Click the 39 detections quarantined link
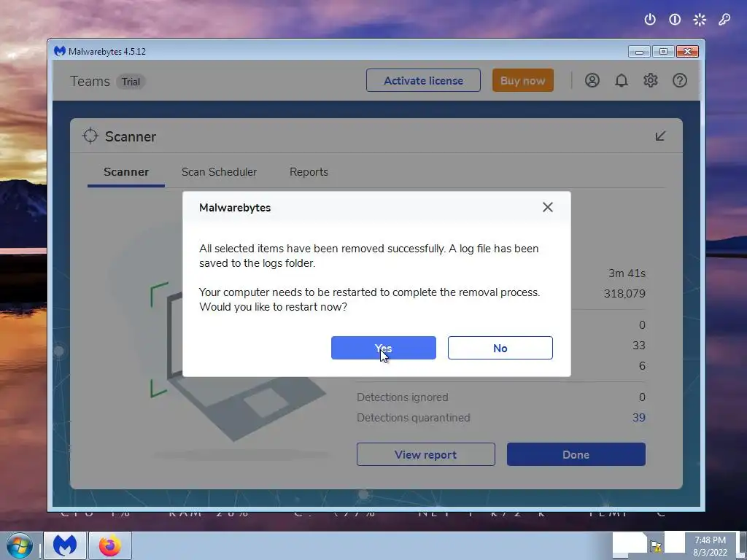 point(639,418)
